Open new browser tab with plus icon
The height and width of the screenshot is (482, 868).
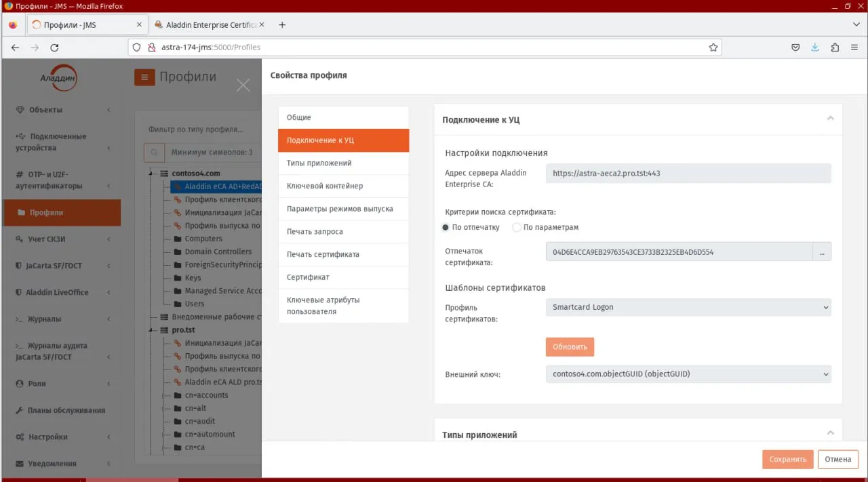(x=283, y=24)
